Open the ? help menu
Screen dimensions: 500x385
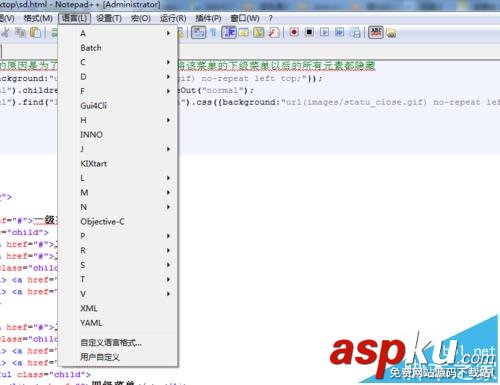(270, 18)
